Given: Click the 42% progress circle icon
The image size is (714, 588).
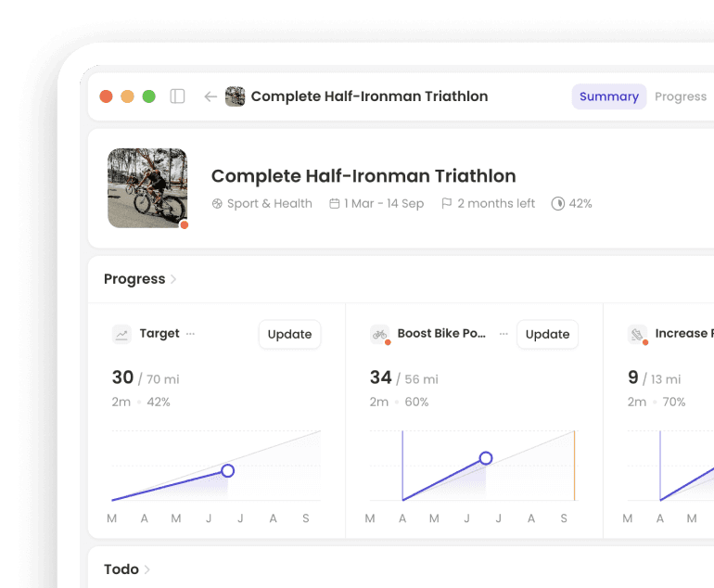Looking at the screenshot, I should pyautogui.click(x=558, y=204).
